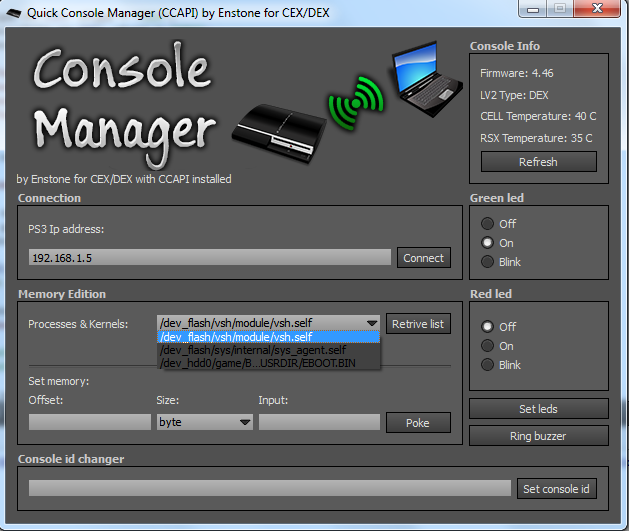
Task: Set Green led to Off
Action: [x=487, y=224]
